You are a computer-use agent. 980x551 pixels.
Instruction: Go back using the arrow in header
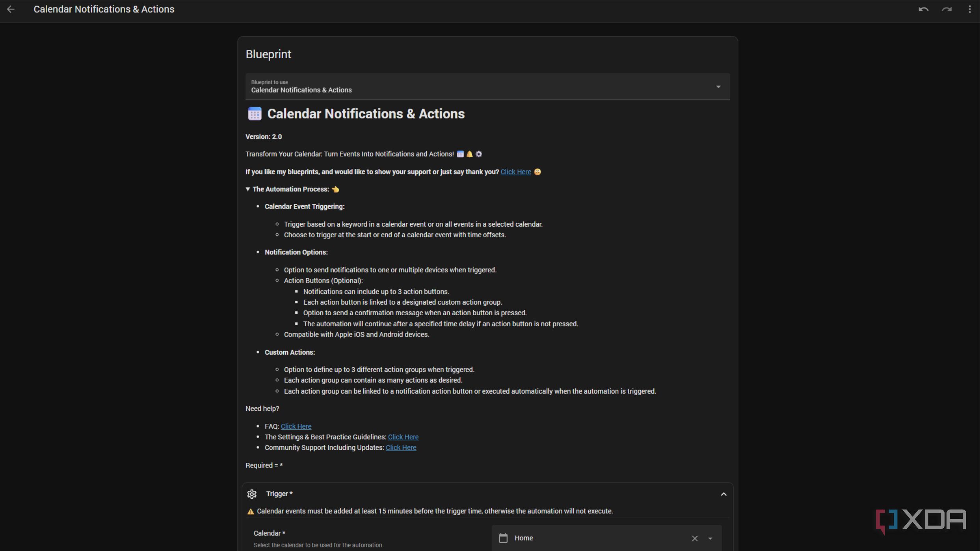pyautogui.click(x=11, y=9)
